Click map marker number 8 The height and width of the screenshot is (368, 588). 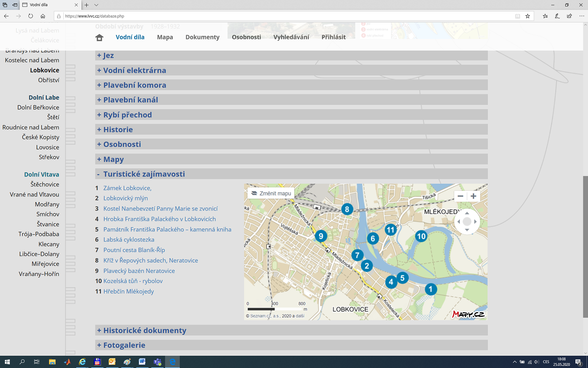347,209
